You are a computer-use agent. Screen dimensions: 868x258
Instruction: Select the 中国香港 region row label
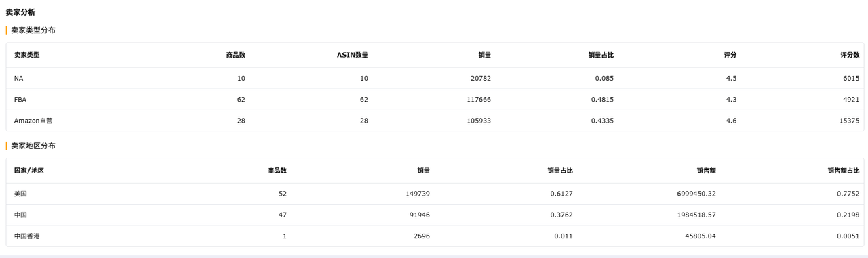[27, 236]
